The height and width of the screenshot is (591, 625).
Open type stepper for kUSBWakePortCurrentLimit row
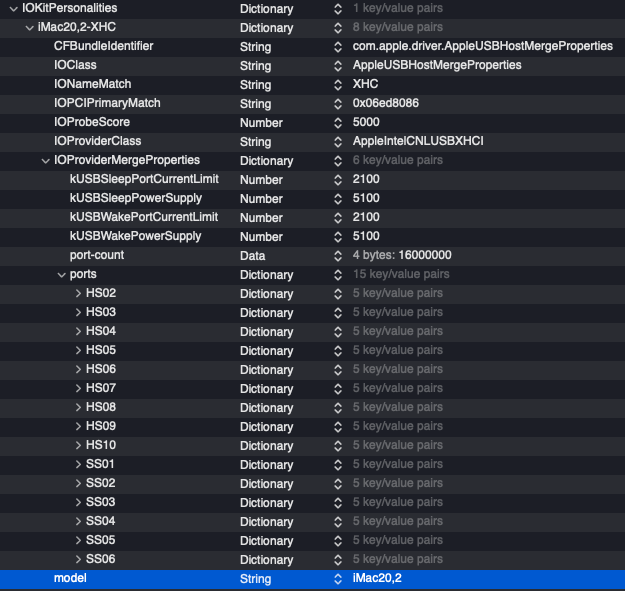(x=338, y=218)
